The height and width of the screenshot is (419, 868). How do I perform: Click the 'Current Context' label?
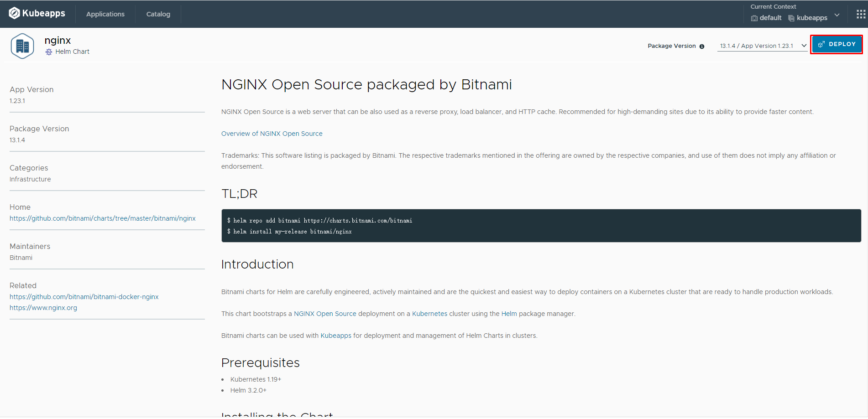point(773,6)
